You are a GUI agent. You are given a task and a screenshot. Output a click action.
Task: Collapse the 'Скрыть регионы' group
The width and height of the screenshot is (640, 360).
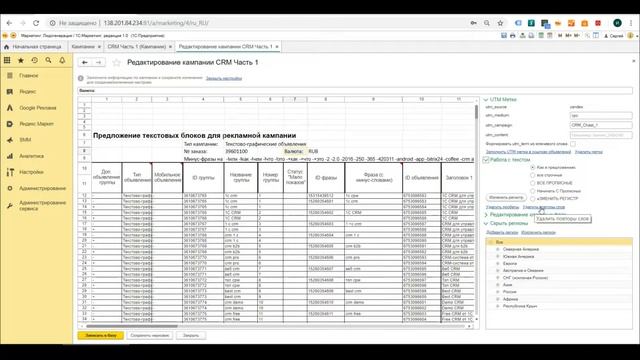pos(486,224)
